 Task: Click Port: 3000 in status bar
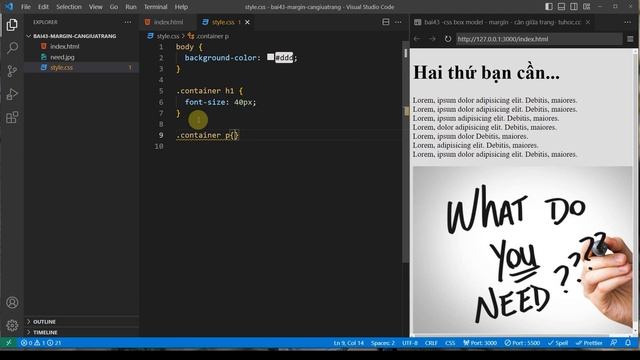tap(480, 343)
